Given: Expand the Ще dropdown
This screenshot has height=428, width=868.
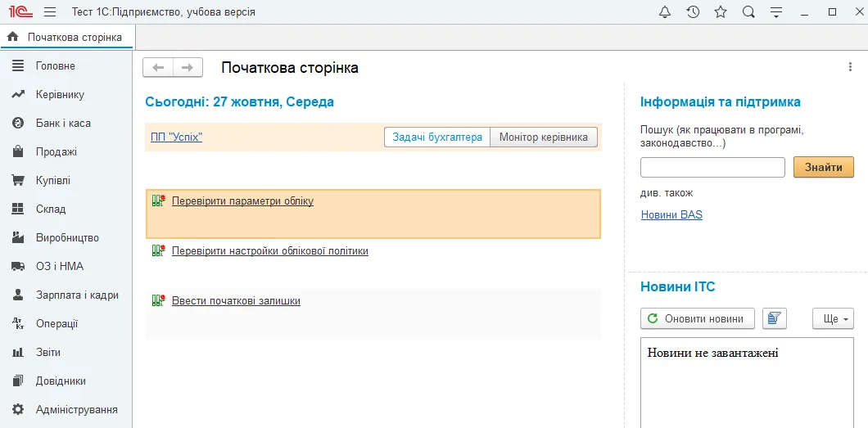Looking at the screenshot, I should click(x=833, y=318).
